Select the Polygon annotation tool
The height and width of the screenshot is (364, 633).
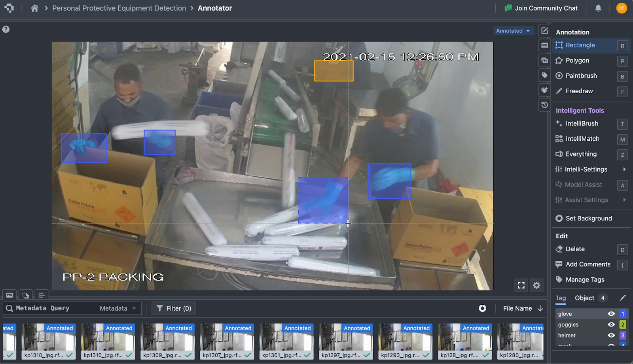(577, 60)
